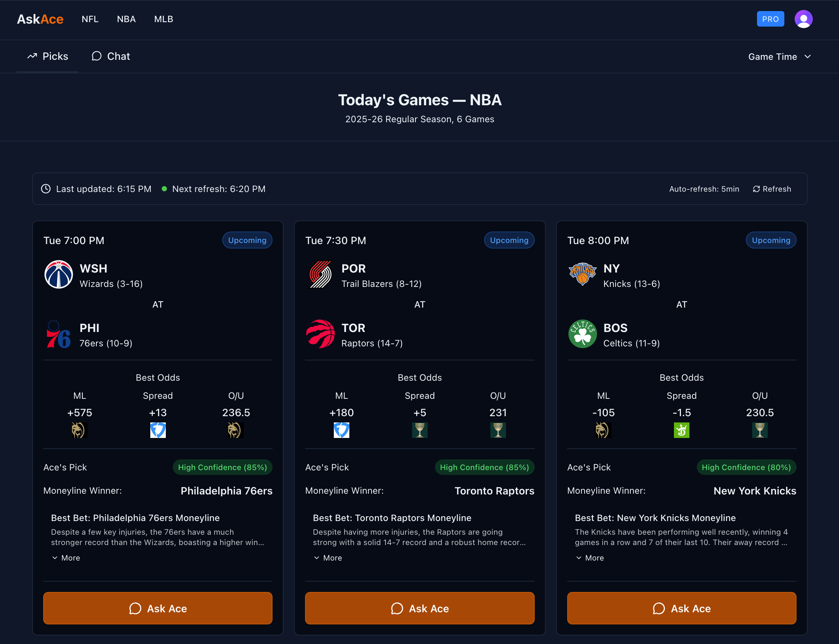Click the DraftKings icon under the Celtics spread

(x=681, y=430)
